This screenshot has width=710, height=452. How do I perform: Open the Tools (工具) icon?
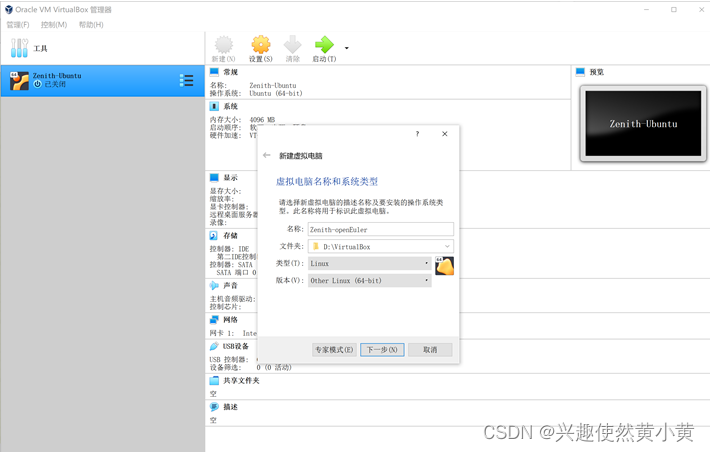(19, 48)
